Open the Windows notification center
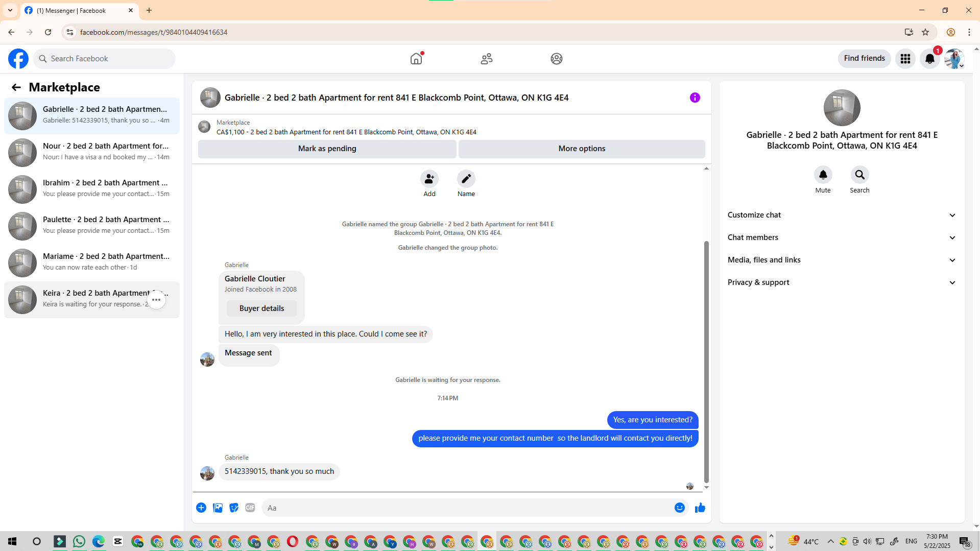 (x=965, y=541)
